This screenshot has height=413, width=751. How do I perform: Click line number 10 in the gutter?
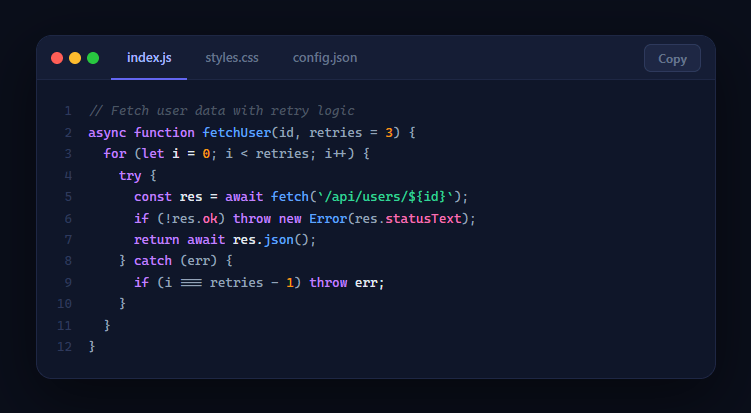point(64,304)
